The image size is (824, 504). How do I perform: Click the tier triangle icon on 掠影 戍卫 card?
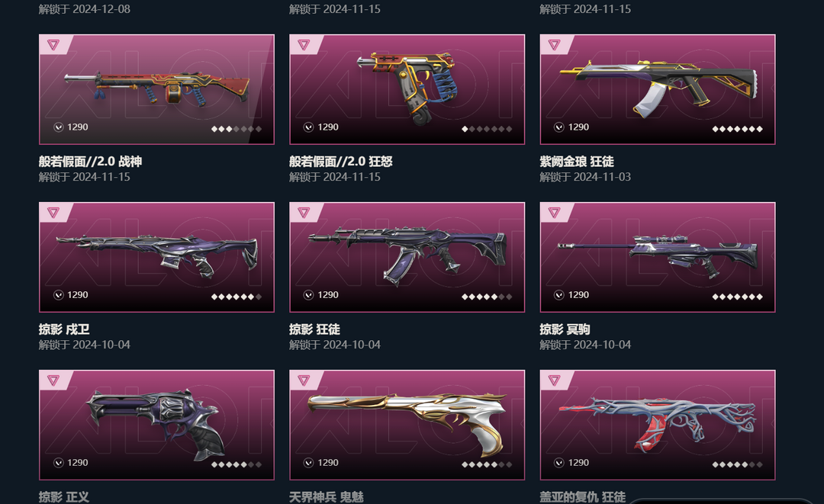coord(53,213)
